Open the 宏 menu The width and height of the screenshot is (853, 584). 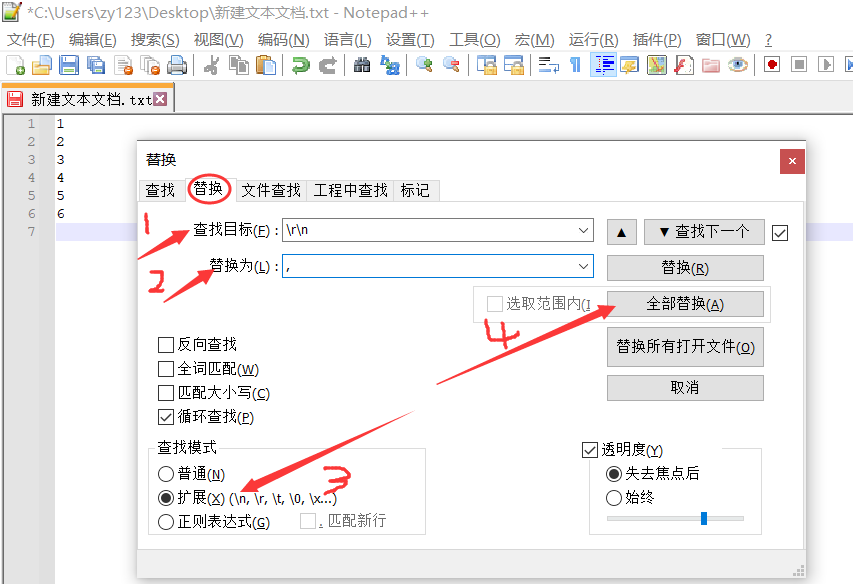(534, 40)
